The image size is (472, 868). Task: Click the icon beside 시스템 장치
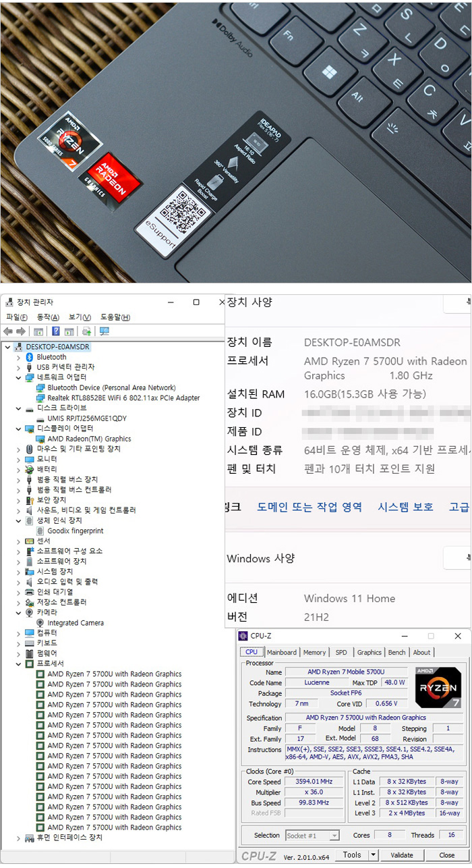(x=29, y=571)
